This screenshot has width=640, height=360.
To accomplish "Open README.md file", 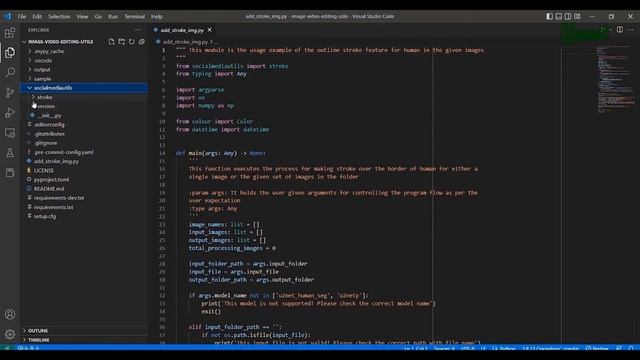I will [84, 189].
